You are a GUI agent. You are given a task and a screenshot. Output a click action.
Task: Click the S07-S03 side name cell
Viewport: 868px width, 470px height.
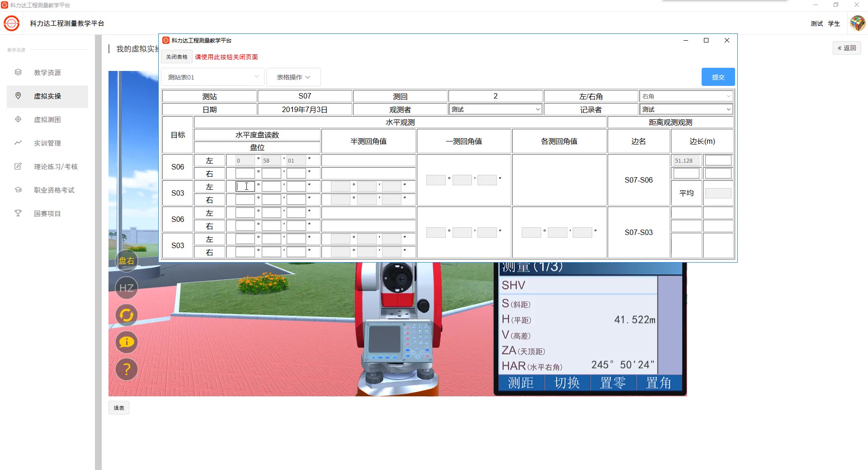coord(638,232)
